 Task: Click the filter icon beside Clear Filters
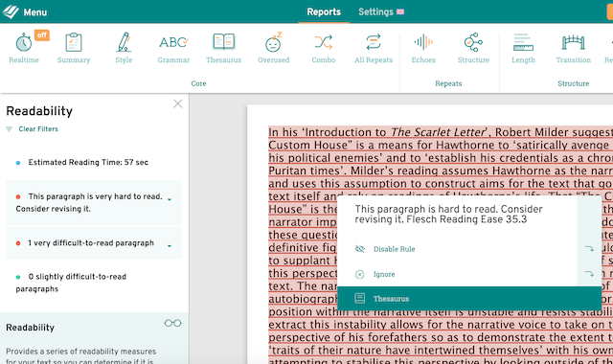click(x=9, y=129)
